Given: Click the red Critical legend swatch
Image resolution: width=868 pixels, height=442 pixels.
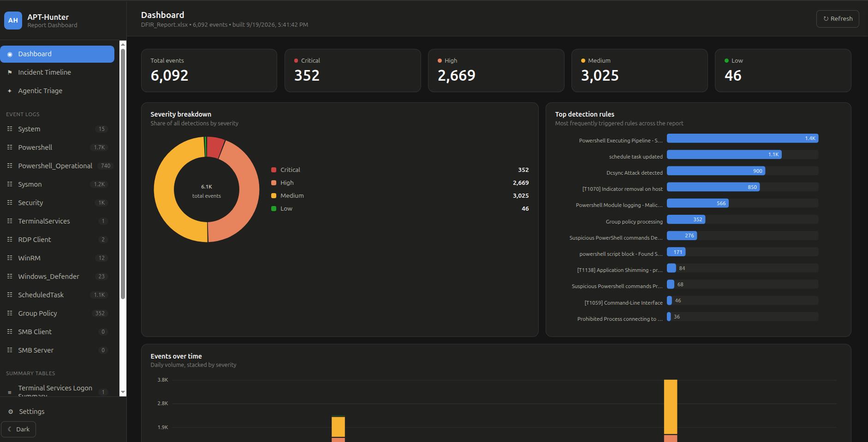Looking at the screenshot, I should tap(273, 170).
